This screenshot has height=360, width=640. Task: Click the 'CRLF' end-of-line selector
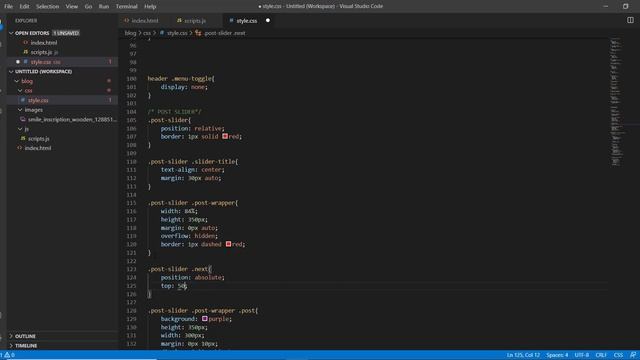(x=601, y=355)
